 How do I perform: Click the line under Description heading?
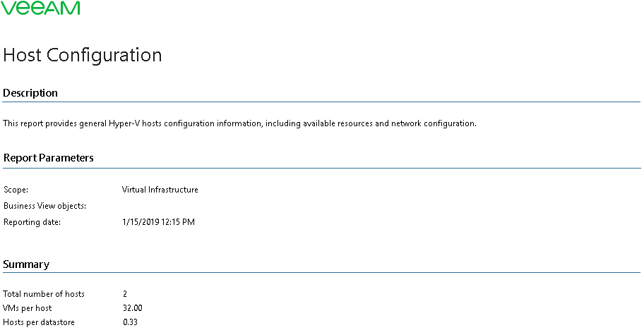coord(321,102)
